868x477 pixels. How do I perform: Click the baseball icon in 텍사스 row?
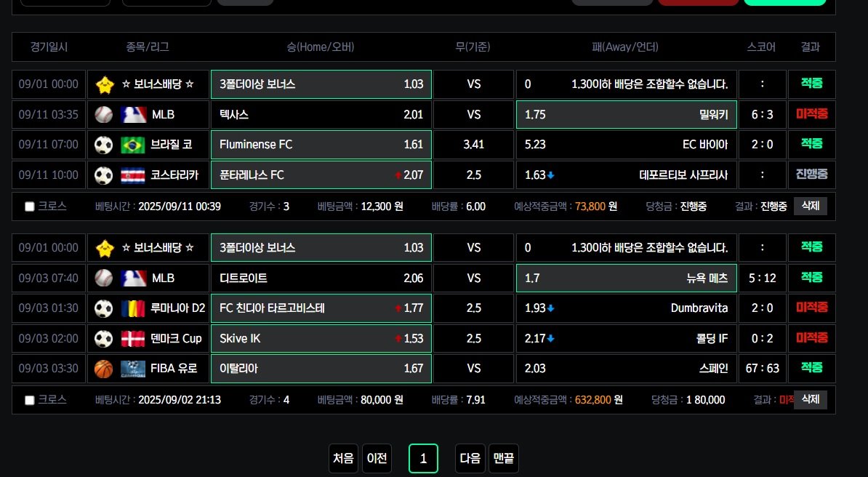[x=104, y=114]
